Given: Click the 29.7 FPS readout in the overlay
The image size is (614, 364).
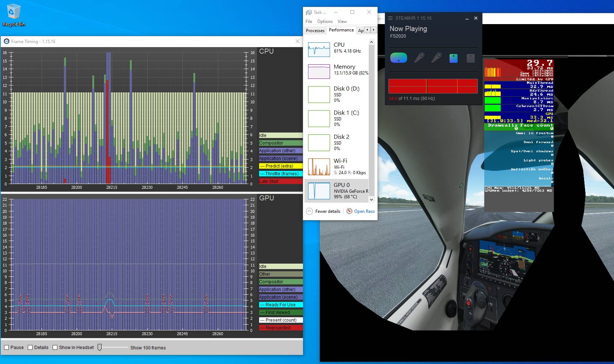Looking at the screenshot, I should click(x=539, y=63).
